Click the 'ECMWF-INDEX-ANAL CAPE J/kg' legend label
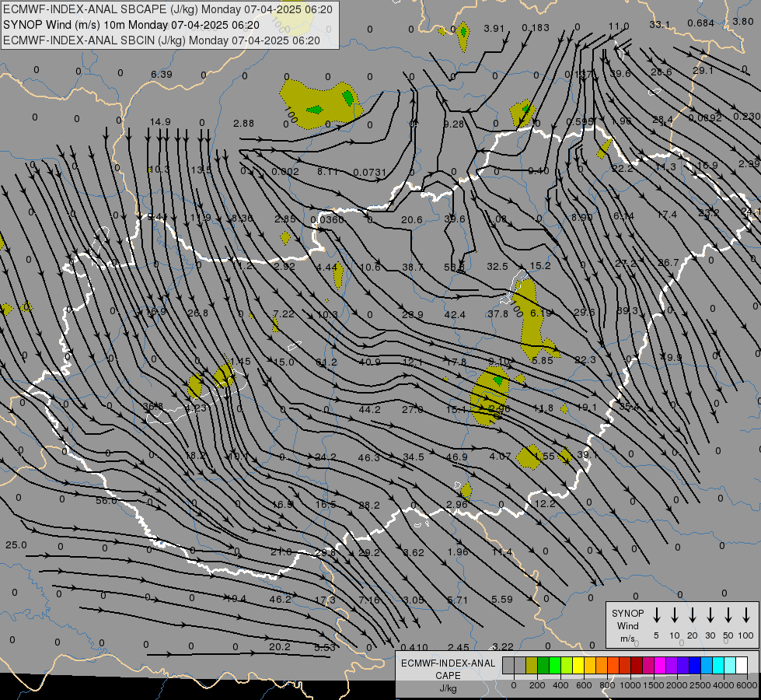The height and width of the screenshot is (700, 761). click(x=448, y=675)
